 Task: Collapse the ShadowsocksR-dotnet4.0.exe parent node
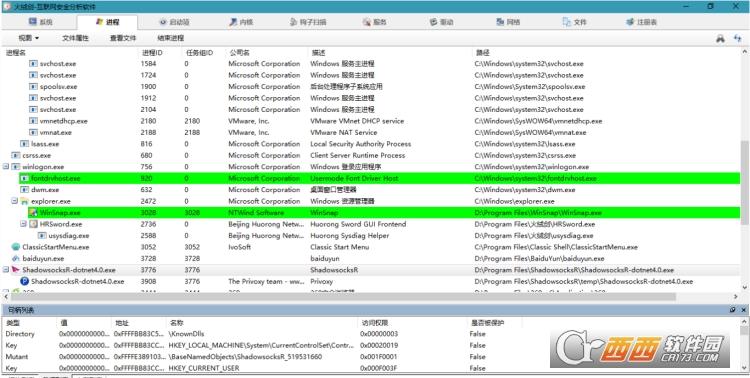click(x=6, y=270)
